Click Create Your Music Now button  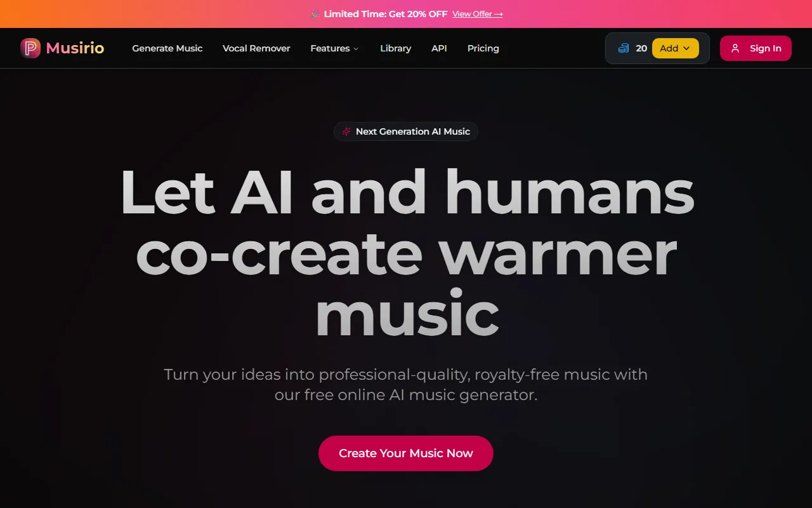click(x=406, y=453)
